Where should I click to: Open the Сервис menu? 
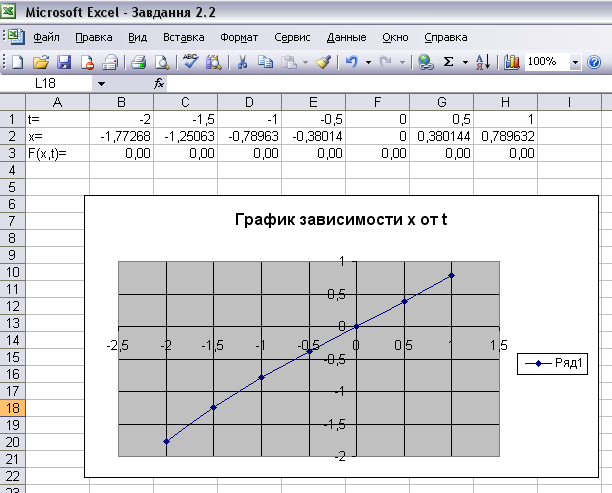(292, 37)
